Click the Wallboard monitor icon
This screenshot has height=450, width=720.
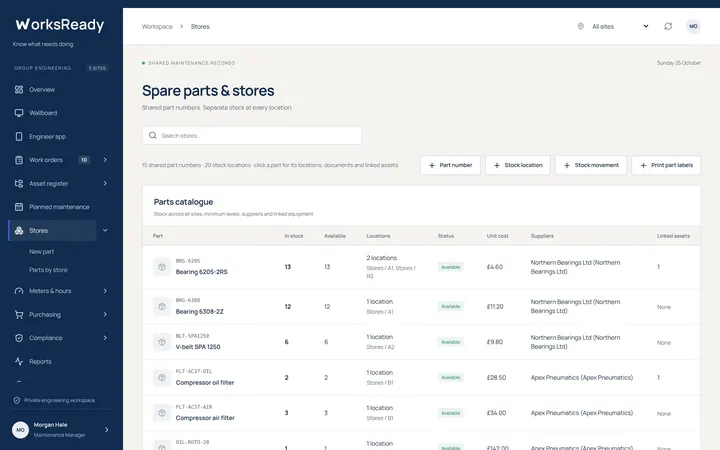[x=19, y=113]
